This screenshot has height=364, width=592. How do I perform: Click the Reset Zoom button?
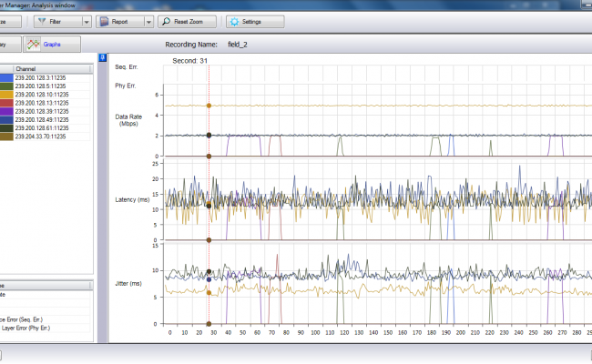pyautogui.click(x=188, y=22)
